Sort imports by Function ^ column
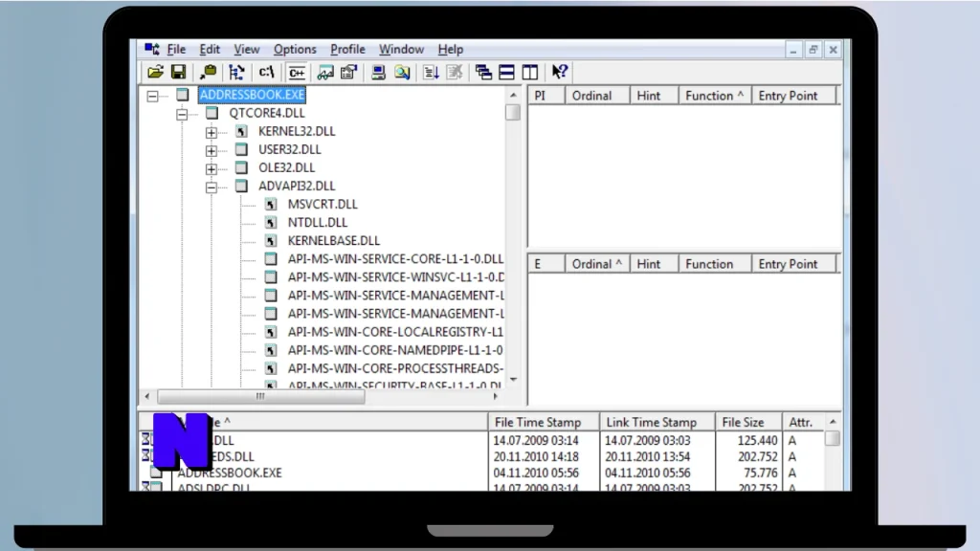This screenshot has height=551, width=980. click(714, 96)
